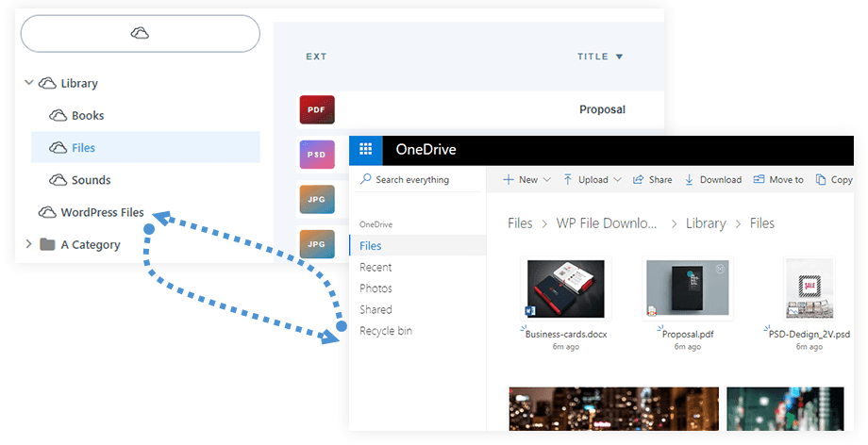The image size is (868, 445).
Task: Click the Copy toolbar button
Action: click(834, 179)
